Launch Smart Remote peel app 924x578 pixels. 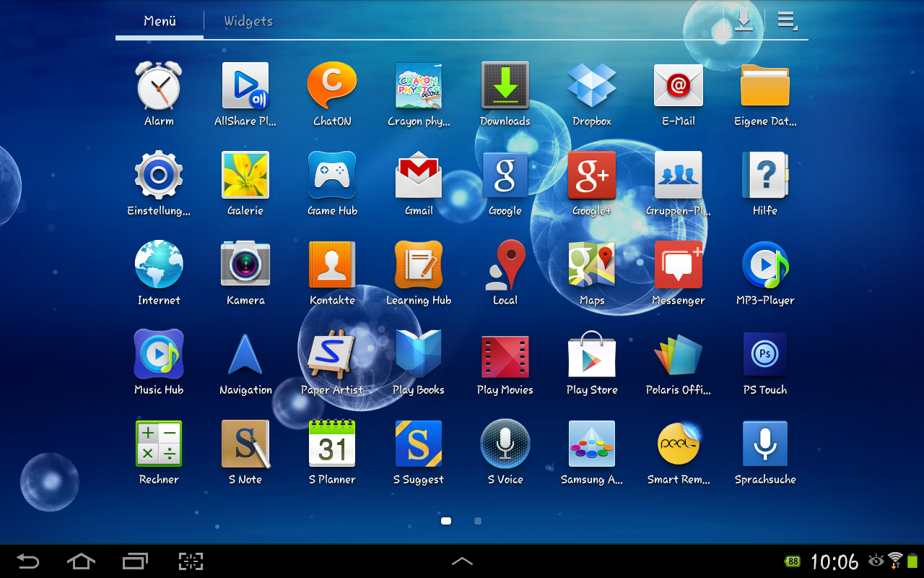tap(679, 444)
